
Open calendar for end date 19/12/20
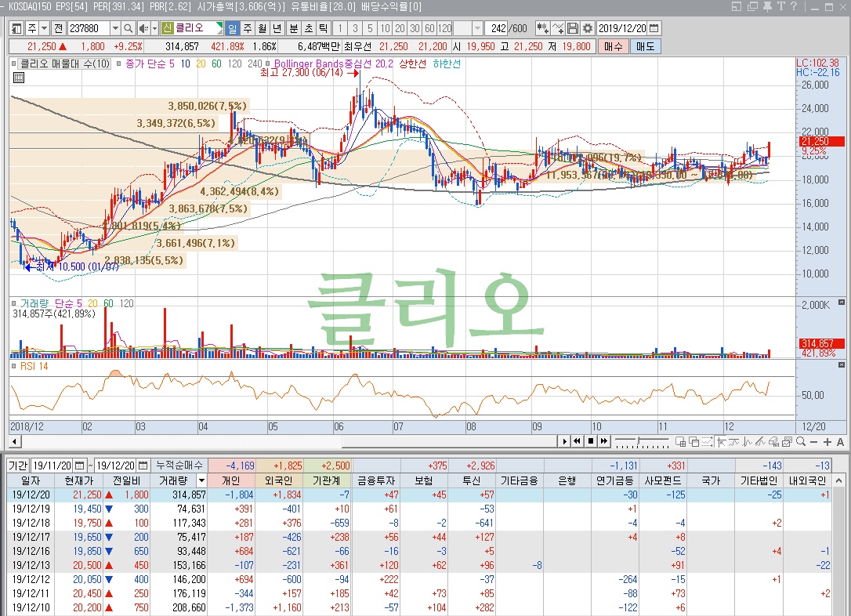tap(143, 465)
